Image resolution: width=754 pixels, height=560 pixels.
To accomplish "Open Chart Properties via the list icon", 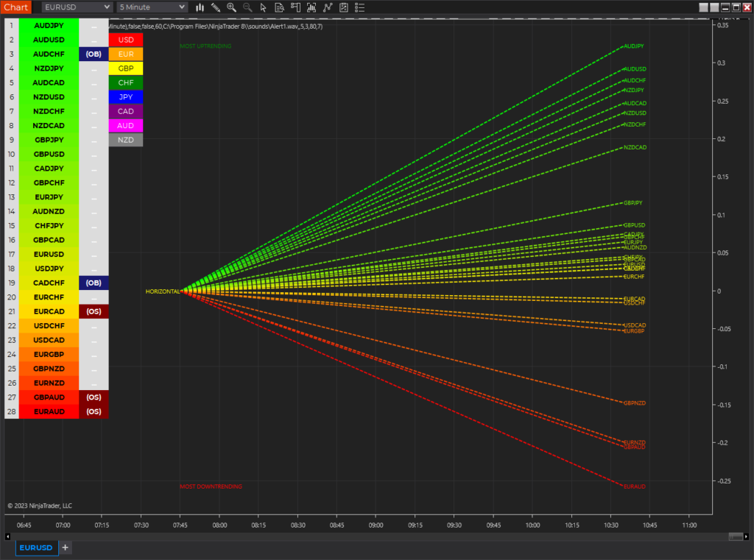I will click(x=359, y=7).
